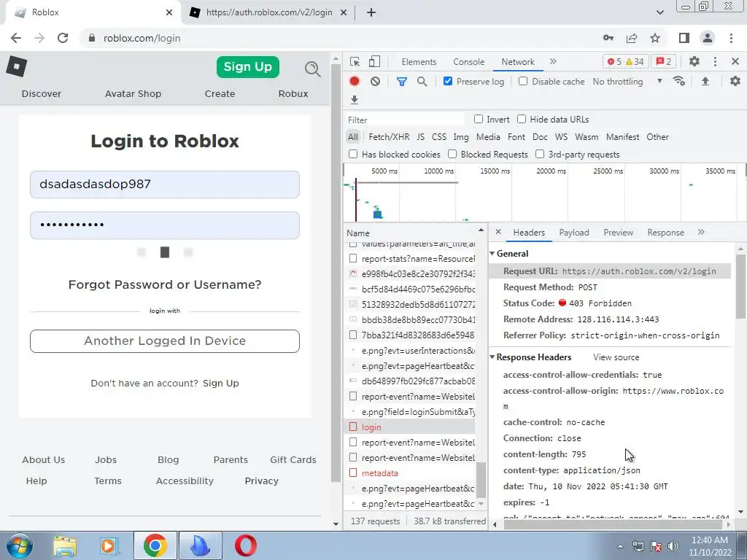Open the Chrome profile avatar
The width and height of the screenshot is (747, 560).
(708, 38)
